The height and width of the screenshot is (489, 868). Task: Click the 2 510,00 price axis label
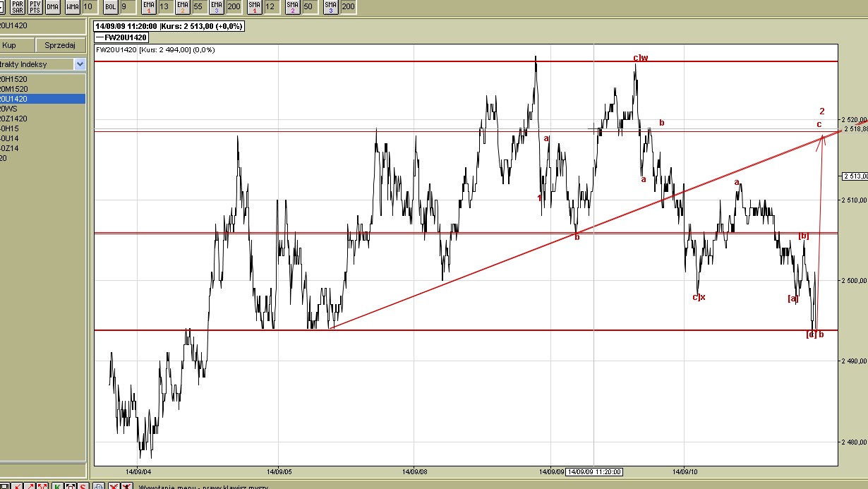tap(854, 200)
